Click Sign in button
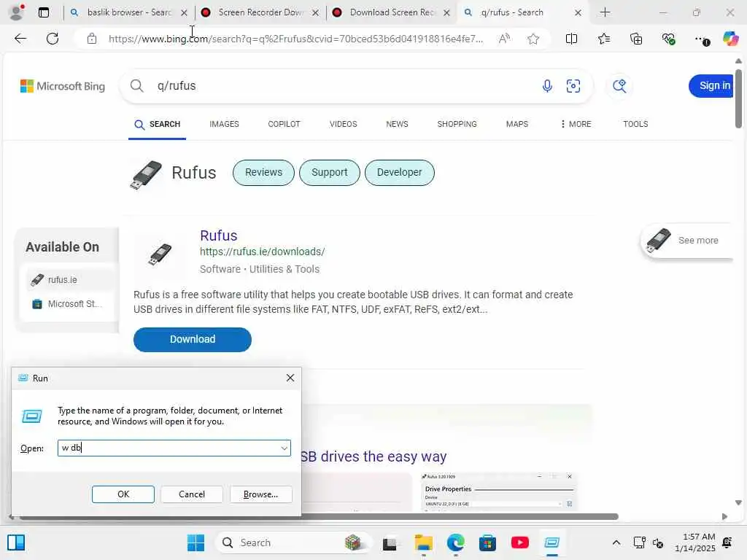This screenshot has height=560, width=747. (712, 86)
